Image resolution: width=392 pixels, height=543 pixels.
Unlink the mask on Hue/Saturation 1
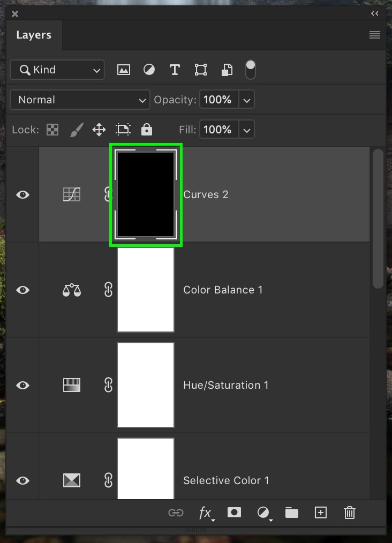pyautogui.click(x=108, y=385)
